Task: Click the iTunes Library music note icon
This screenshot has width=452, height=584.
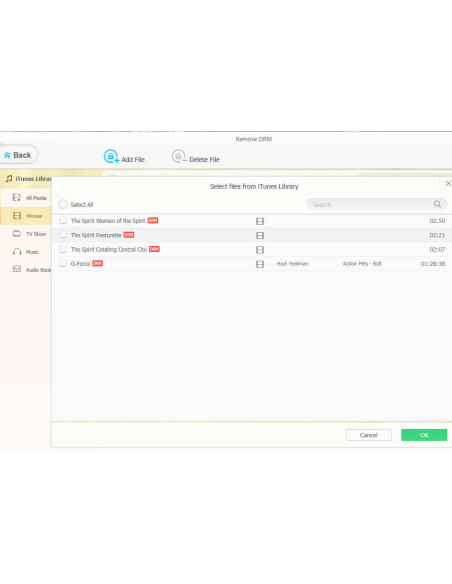Action: click(9, 179)
